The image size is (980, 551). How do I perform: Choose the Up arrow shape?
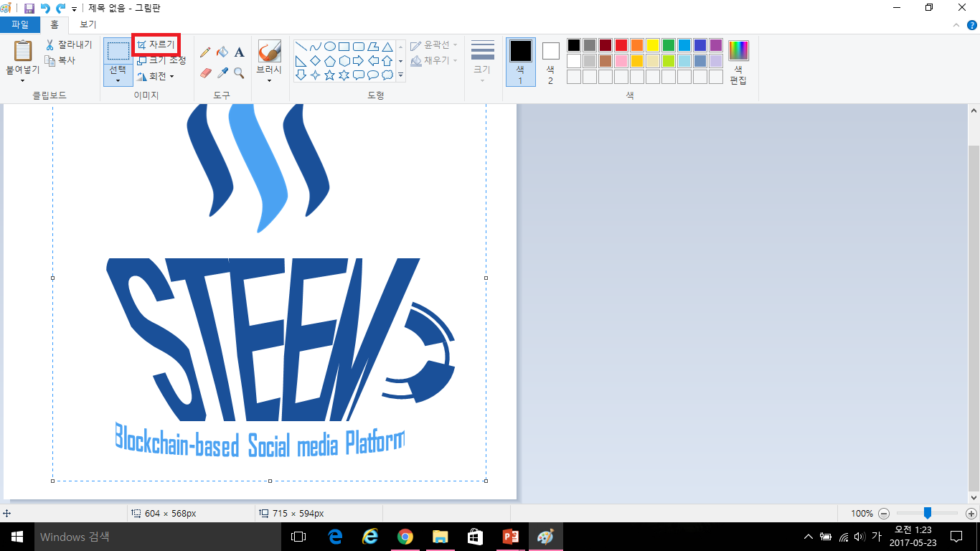tap(387, 61)
